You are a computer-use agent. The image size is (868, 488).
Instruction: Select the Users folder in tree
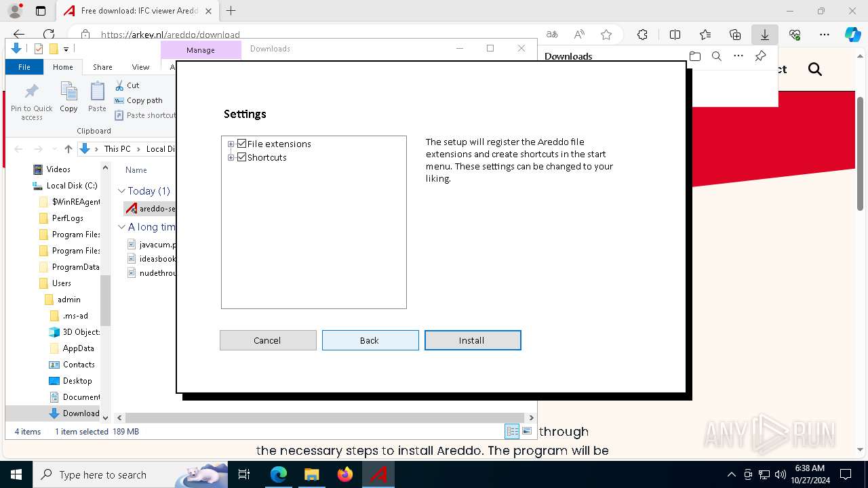pyautogui.click(x=61, y=283)
